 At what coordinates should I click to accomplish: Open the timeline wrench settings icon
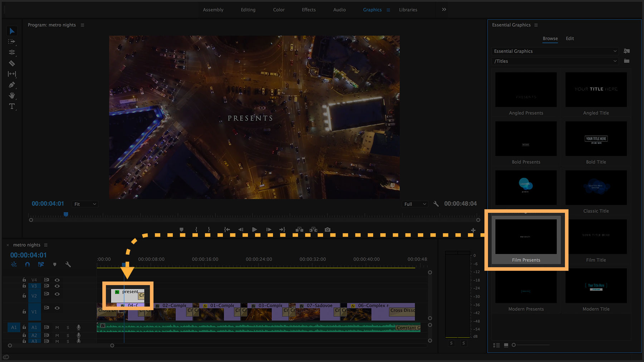pos(68,265)
